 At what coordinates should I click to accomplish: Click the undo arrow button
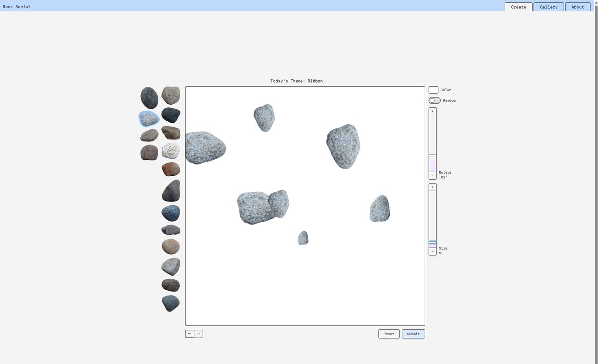[190, 334]
